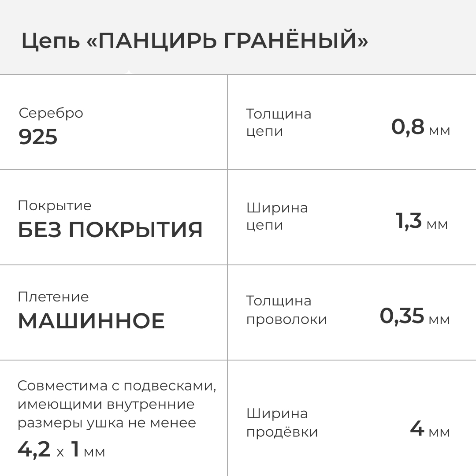Select the «Серебро» label
The image size is (476, 476).
click(51, 113)
